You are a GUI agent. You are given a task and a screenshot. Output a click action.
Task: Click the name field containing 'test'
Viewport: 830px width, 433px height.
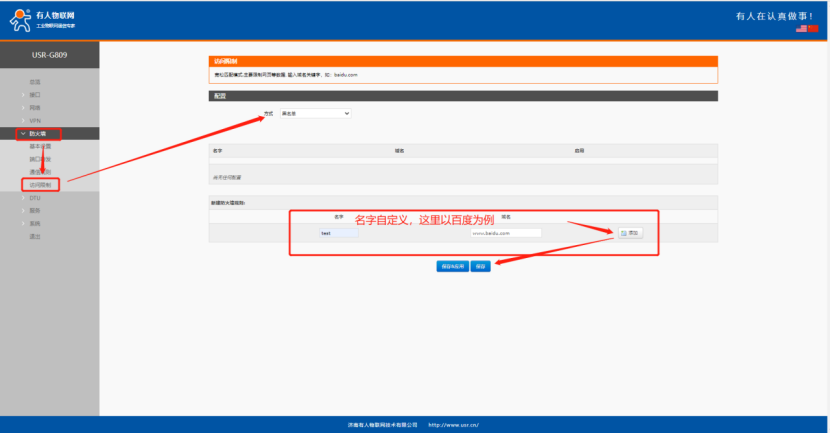(x=337, y=233)
